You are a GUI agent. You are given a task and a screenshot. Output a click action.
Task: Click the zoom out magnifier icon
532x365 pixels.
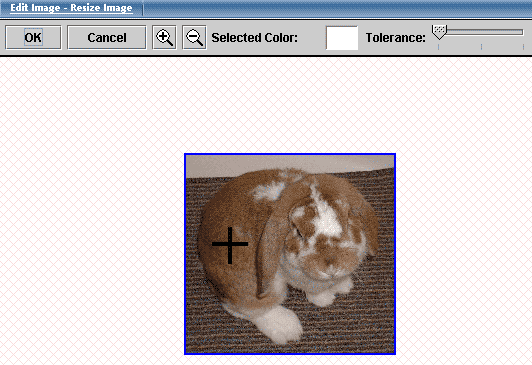pyautogui.click(x=194, y=37)
